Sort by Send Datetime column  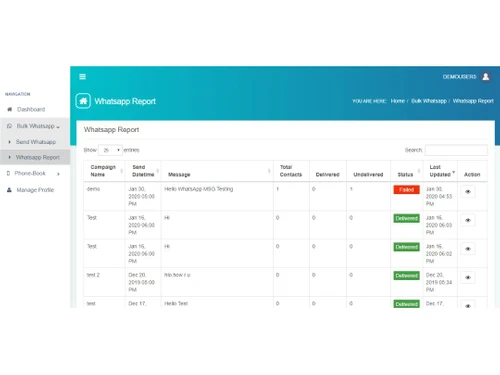[143, 171]
